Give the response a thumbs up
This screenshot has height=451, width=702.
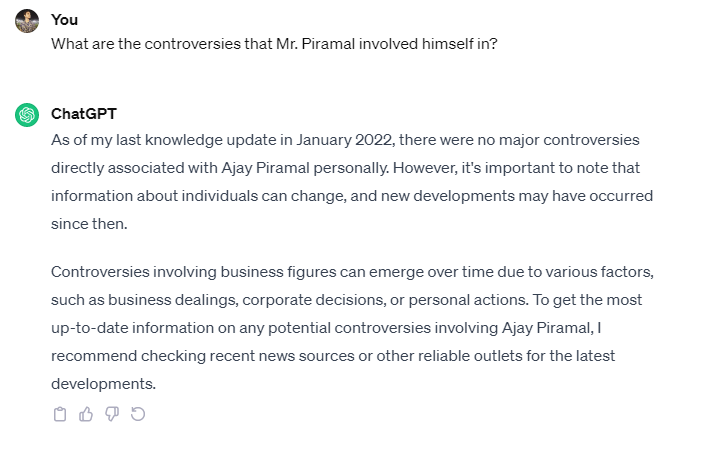pyautogui.click(x=86, y=414)
